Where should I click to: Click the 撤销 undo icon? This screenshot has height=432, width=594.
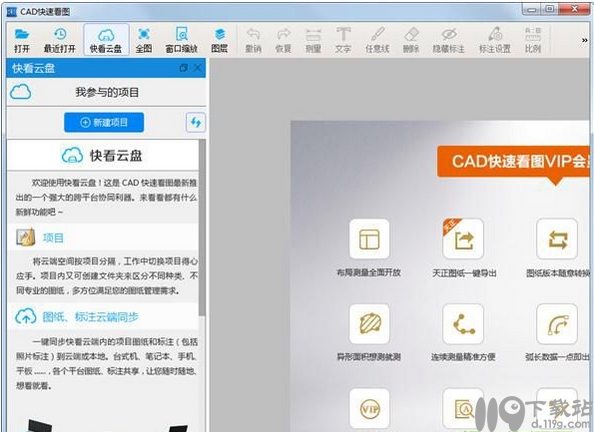click(x=253, y=40)
